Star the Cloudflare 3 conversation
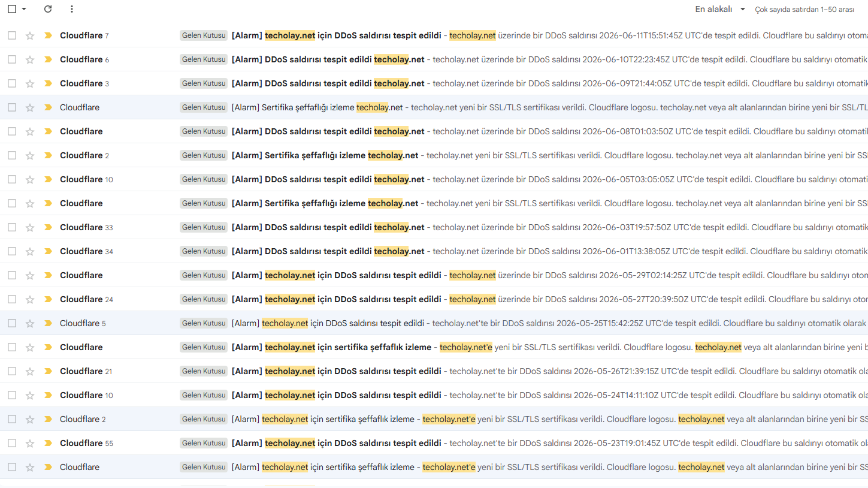 pos(30,83)
